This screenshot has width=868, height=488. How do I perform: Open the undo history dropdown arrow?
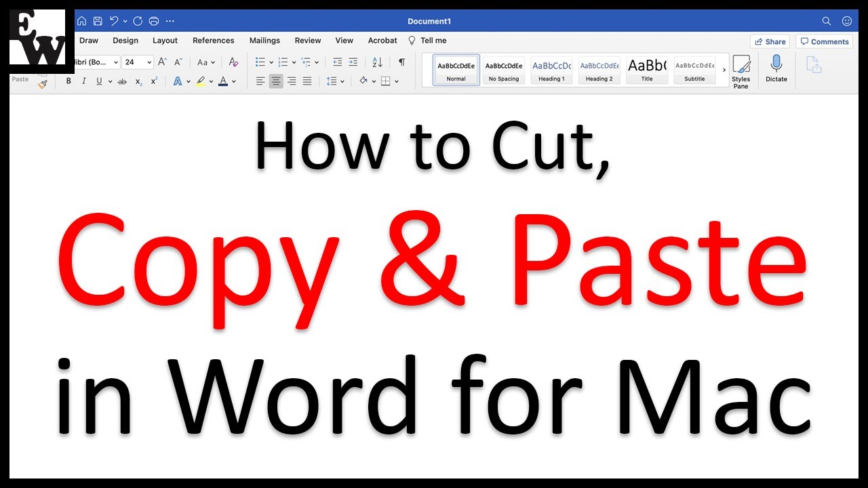click(x=125, y=22)
